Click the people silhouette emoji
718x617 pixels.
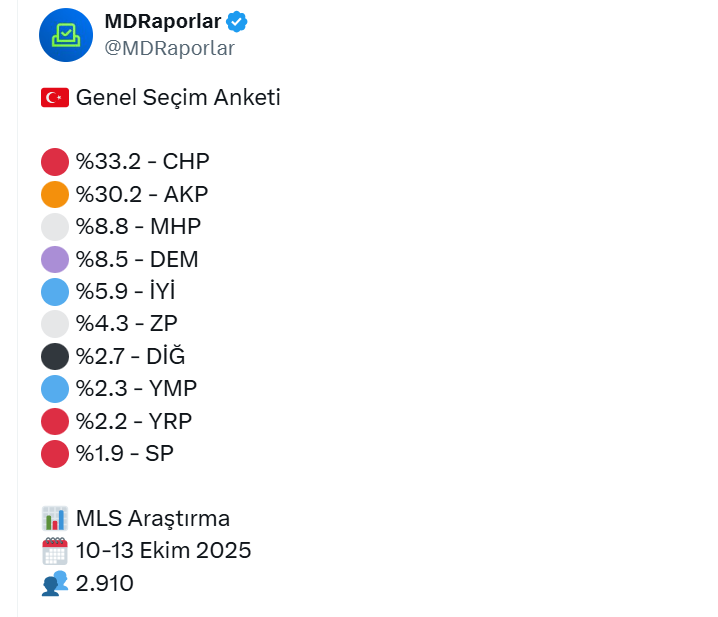click(x=54, y=583)
